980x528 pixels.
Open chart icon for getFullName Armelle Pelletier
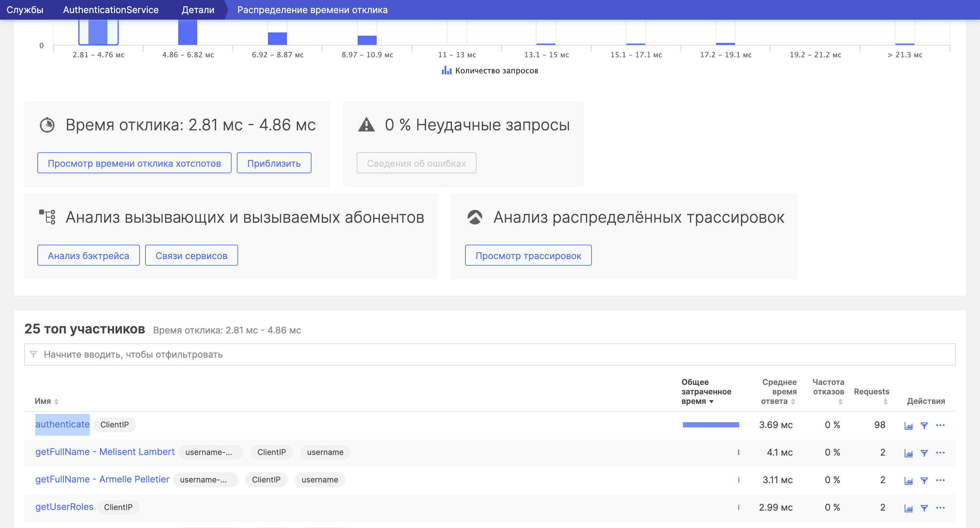click(x=908, y=481)
